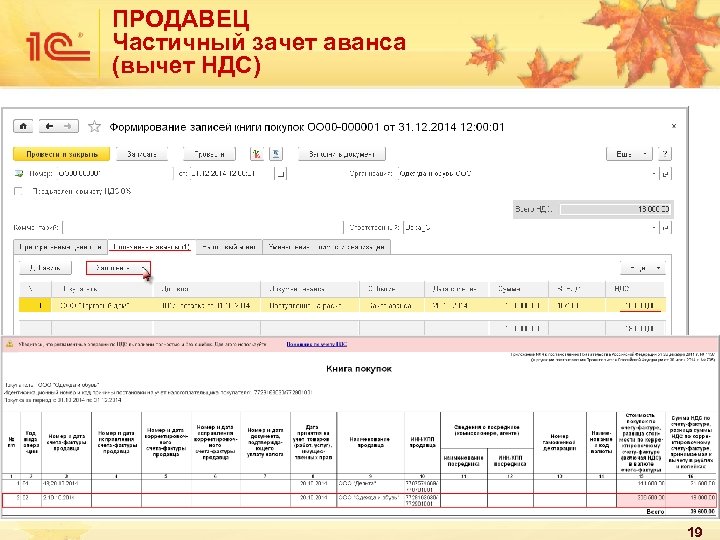Open the responsible person card button
This screenshot has width=720, height=540.
click(x=665, y=227)
